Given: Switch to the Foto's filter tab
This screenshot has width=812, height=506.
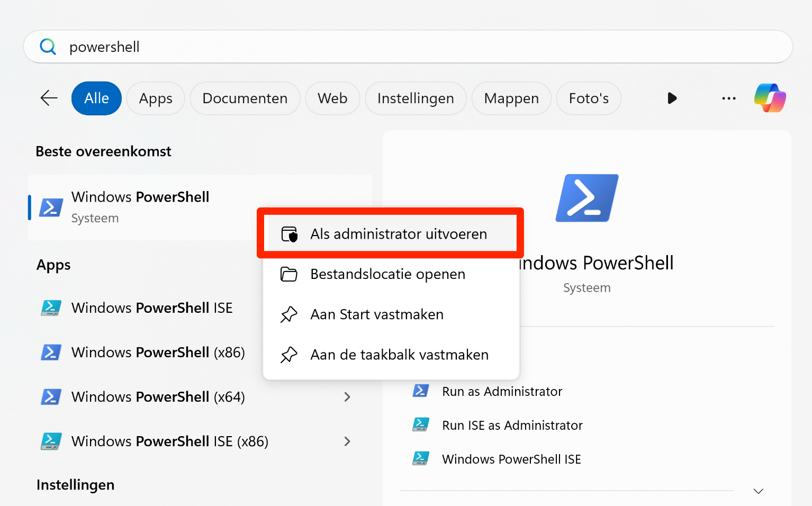Looking at the screenshot, I should (x=589, y=98).
